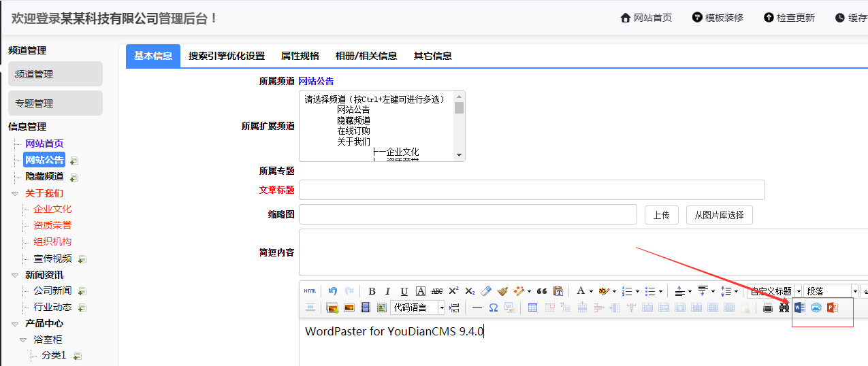Open the font color dropdown arrow

tap(591, 291)
